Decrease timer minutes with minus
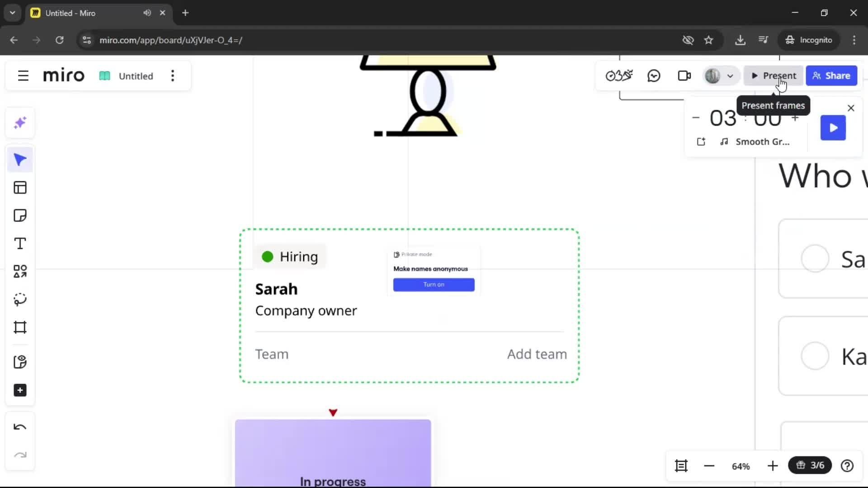Screen dimensions: 868x488 (696, 118)
